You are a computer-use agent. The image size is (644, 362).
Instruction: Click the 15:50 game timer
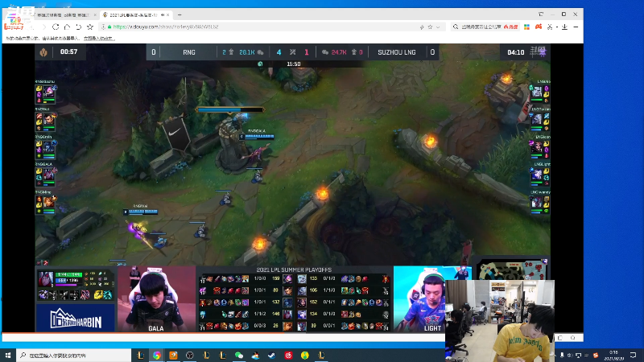click(x=293, y=64)
